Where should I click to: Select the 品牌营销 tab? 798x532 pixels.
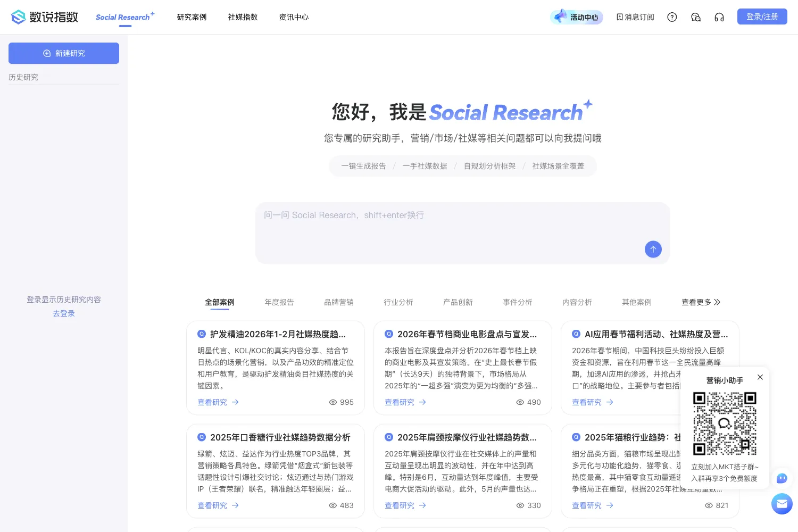339,302
